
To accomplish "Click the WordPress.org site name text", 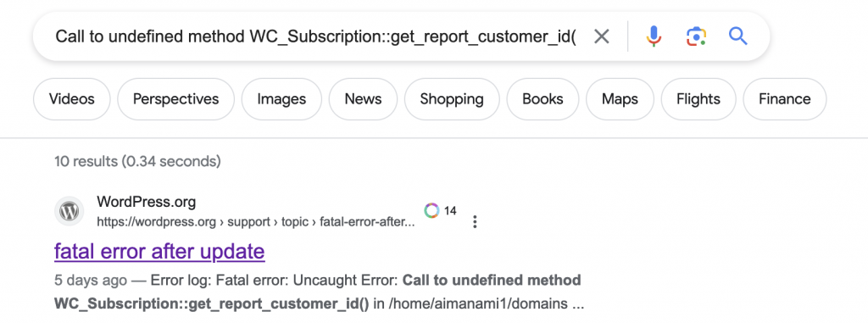I will [x=146, y=202].
